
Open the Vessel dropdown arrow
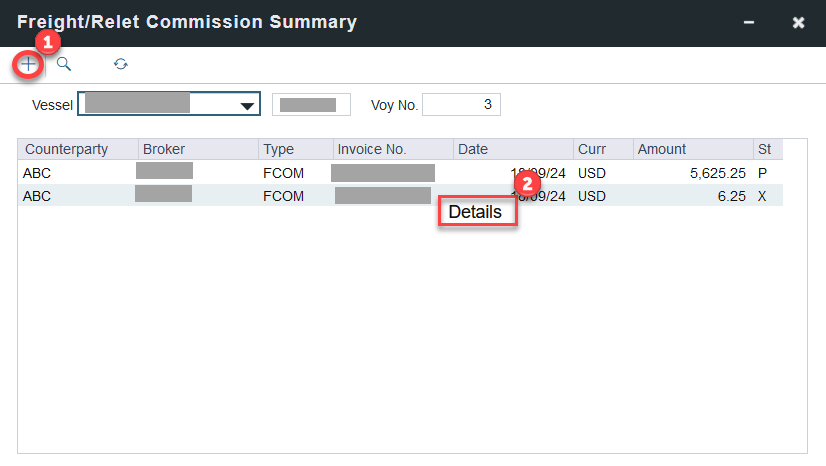(246, 106)
